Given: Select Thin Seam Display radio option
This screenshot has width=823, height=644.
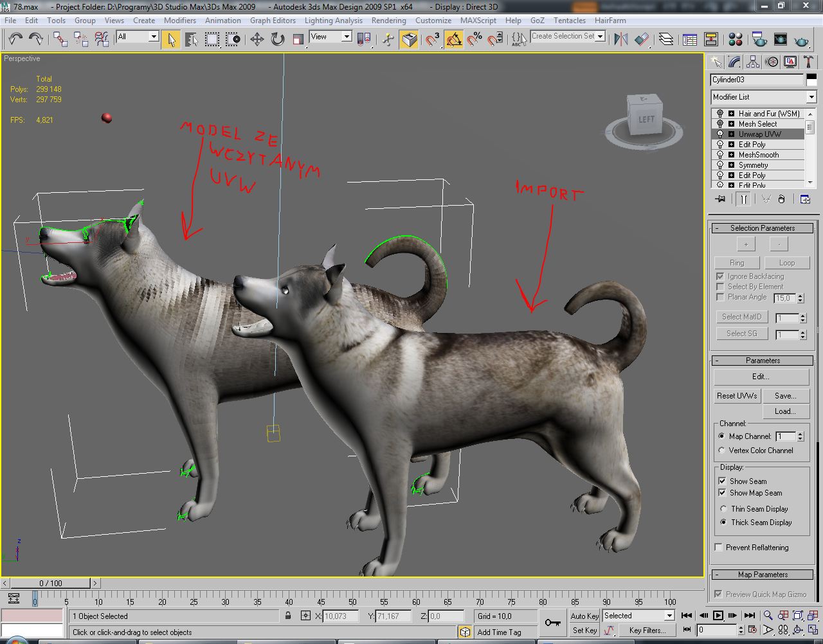Looking at the screenshot, I should pyautogui.click(x=724, y=509).
